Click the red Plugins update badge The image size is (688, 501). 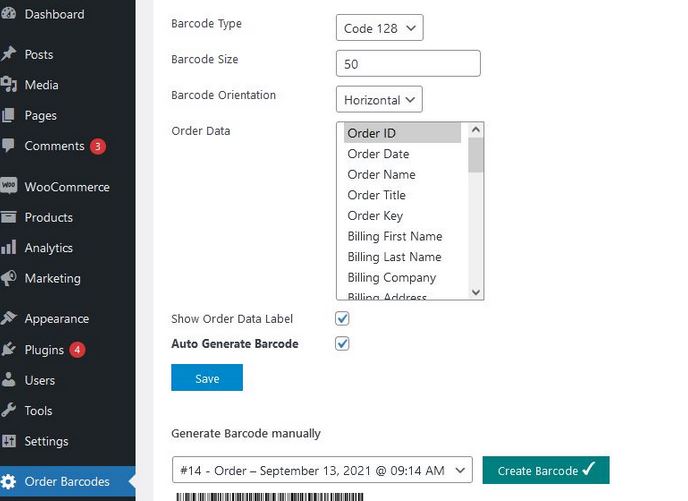[x=77, y=350]
